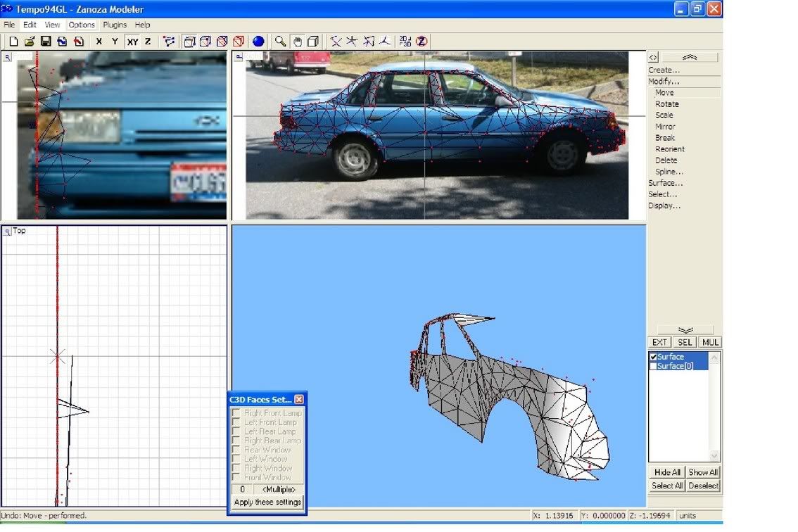The height and width of the screenshot is (532, 798).
Task: Activate the magnifier zoom tool
Action: point(280,42)
